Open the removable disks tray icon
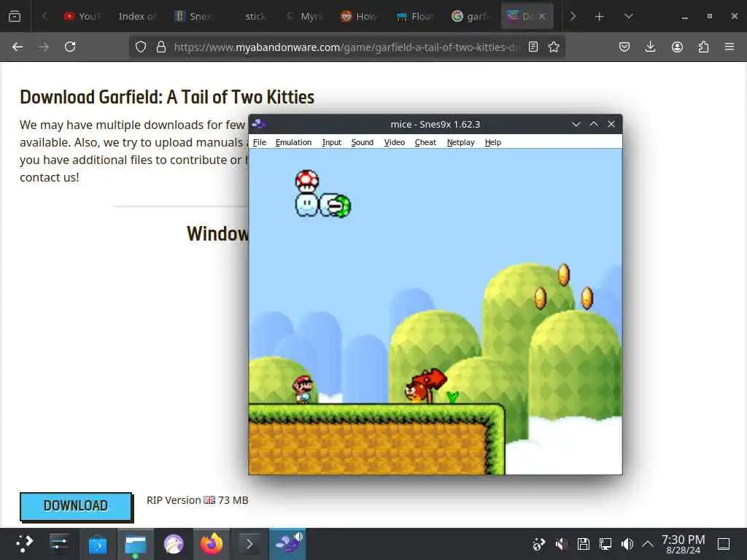The width and height of the screenshot is (747, 560). pos(584,544)
